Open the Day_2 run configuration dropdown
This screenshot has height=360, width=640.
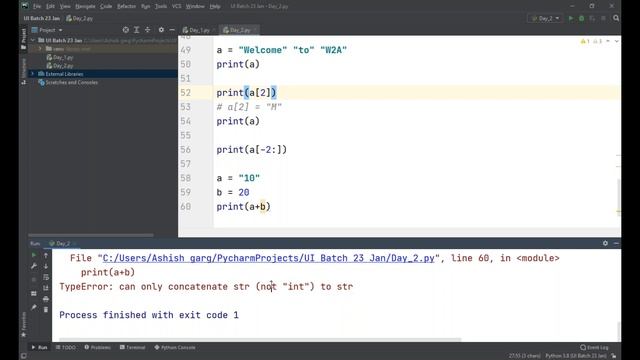545,18
